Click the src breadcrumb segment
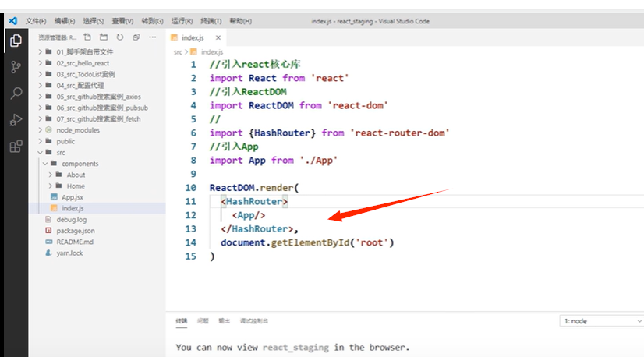This screenshot has width=644, height=357. (178, 51)
